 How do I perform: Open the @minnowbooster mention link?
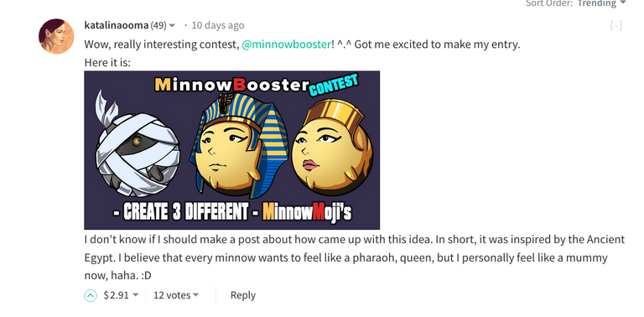click(286, 44)
